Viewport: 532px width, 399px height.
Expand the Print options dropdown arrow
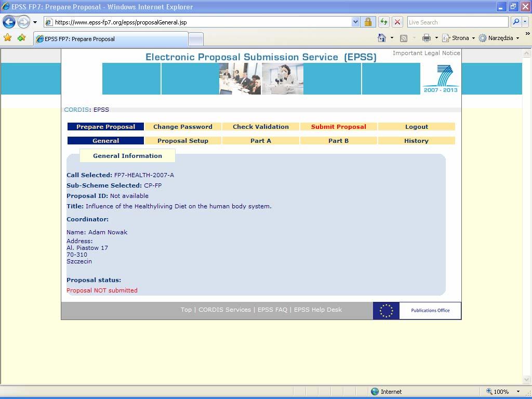click(436, 38)
